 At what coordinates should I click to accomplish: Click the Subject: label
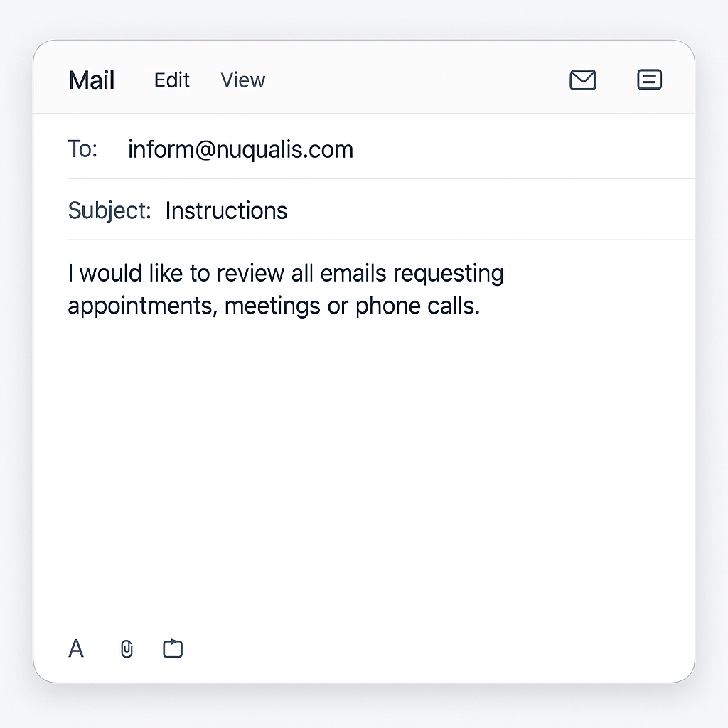(x=109, y=210)
